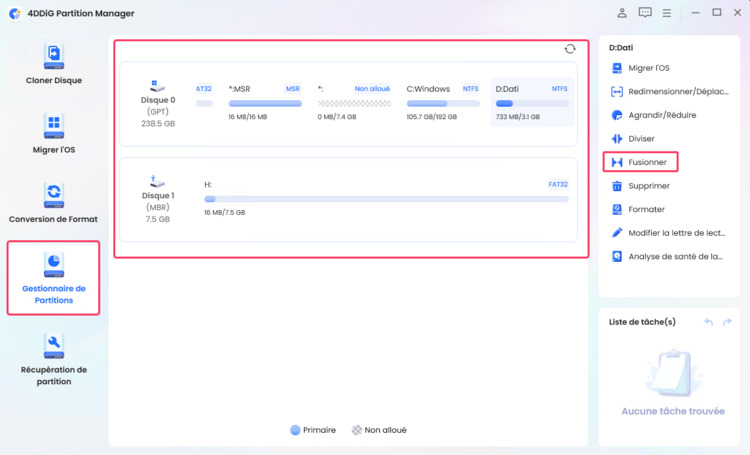Open Récupération de partition tool

[54, 359]
